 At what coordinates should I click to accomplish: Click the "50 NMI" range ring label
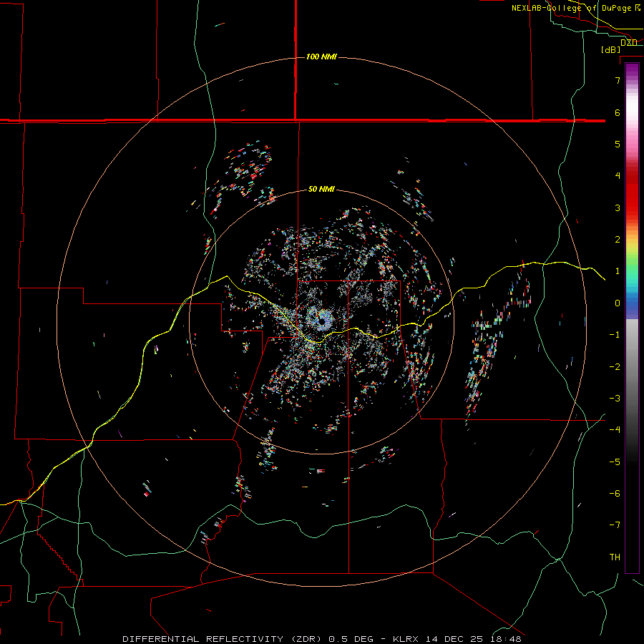click(321, 189)
